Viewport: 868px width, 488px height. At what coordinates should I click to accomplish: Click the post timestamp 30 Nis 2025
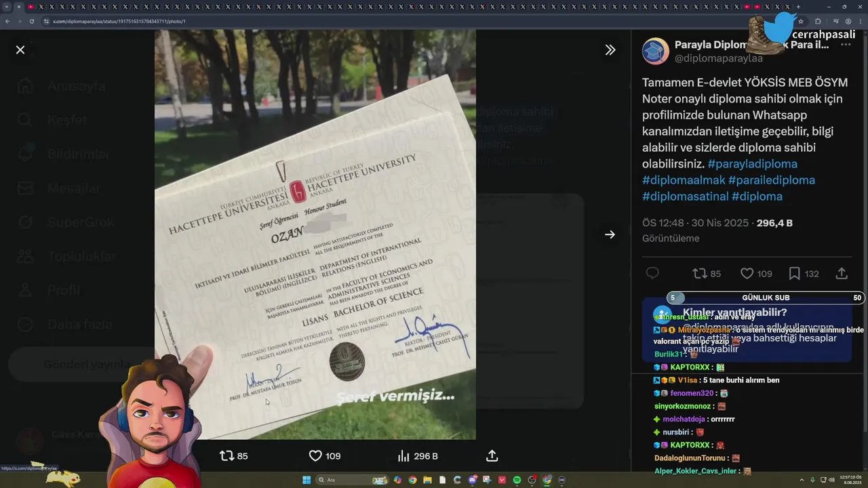[695, 223]
